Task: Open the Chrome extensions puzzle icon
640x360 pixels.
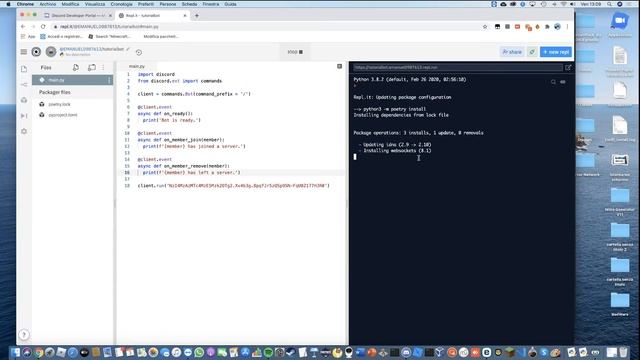Action: (x=547, y=27)
